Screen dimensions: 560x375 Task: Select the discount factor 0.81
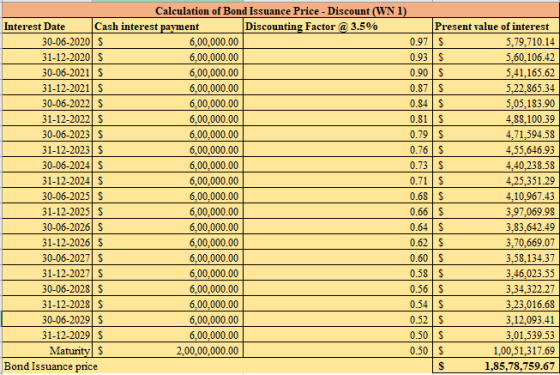coord(338,119)
